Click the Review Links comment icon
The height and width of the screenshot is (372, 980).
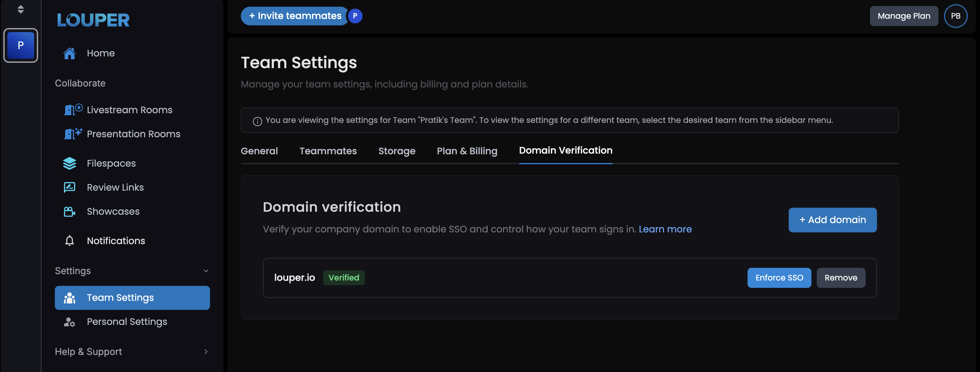(69, 187)
